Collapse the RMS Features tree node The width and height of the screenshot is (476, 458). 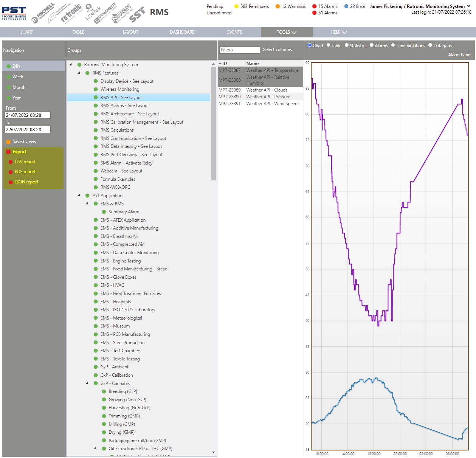(x=79, y=73)
